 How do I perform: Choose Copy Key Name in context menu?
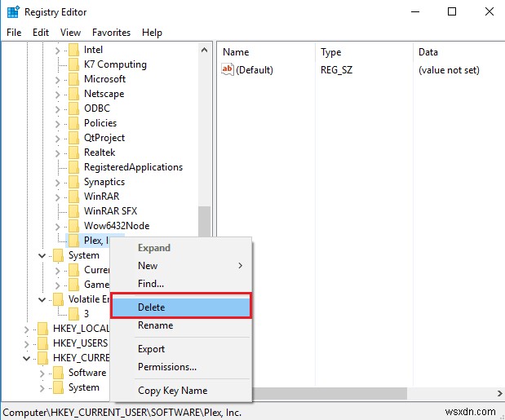pos(180,391)
